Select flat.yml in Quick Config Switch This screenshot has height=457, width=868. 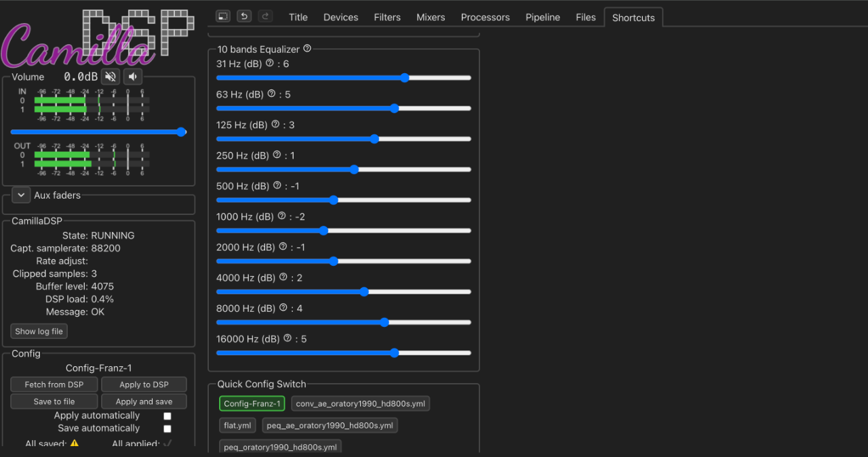point(237,426)
